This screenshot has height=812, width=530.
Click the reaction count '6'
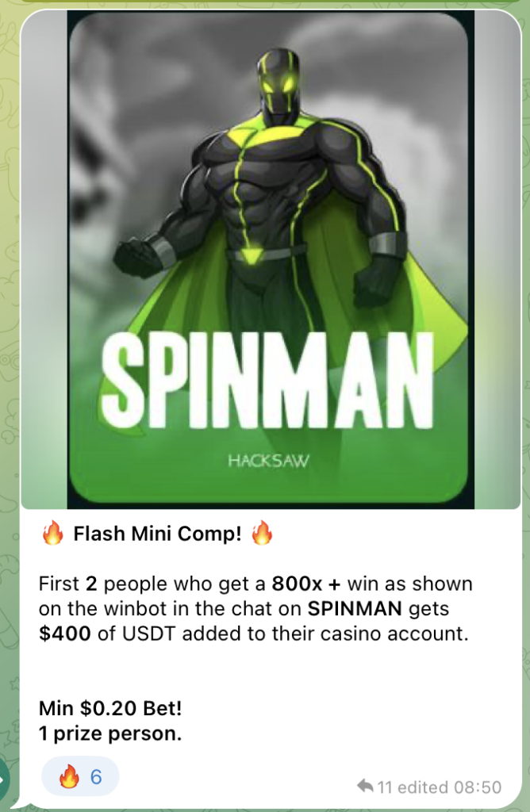click(x=96, y=777)
